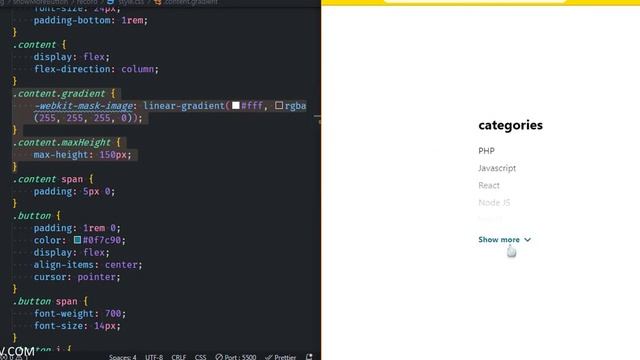Click the Node JS category item
The width and height of the screenshot is (640, 360).
point(494,202)
